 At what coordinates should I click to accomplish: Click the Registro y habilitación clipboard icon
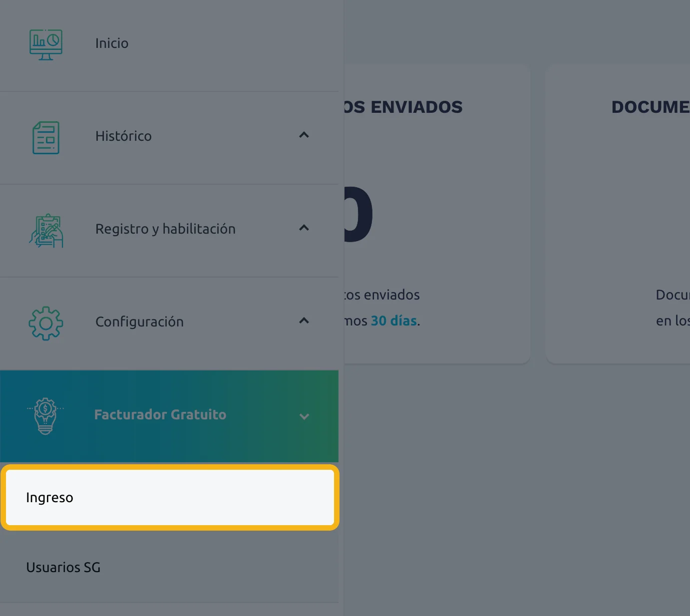[x=46, y=231]
